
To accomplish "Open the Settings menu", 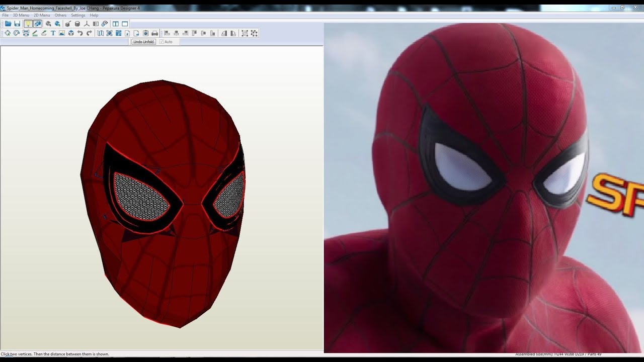I will (78, 15).
